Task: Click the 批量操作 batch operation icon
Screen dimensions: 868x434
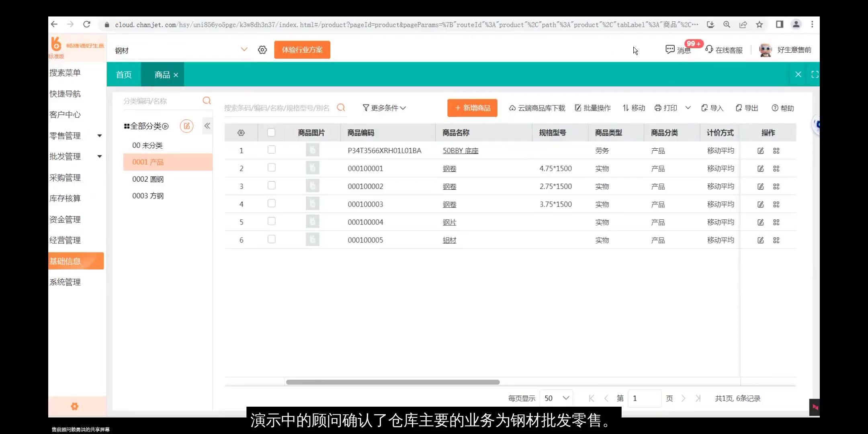Action: pyautogui.click(x=593, y=108)
